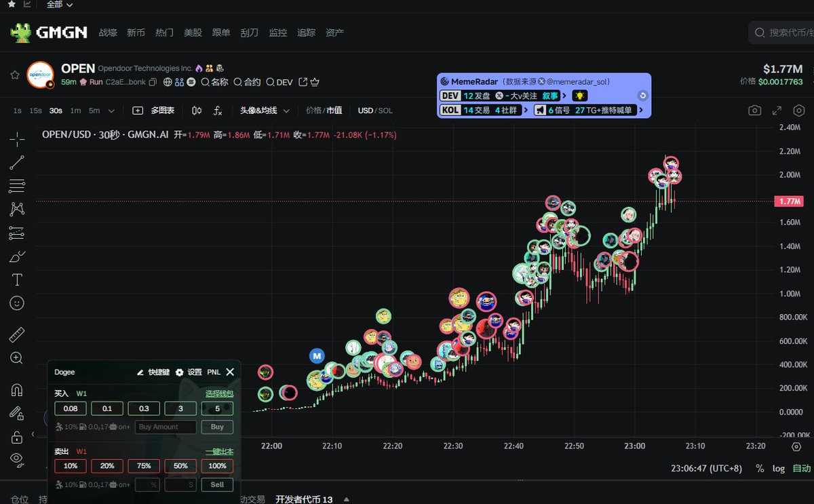The image size is (814, 504).
Task: Open 跟单 in the top navigation
Action: click(x=221, y=32)
